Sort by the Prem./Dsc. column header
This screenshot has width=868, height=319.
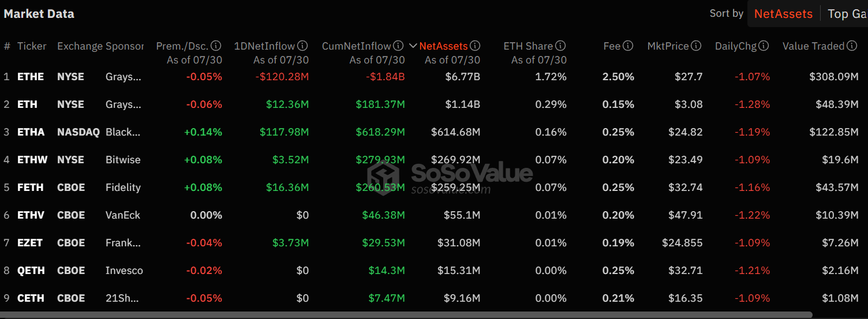[182, 46]
